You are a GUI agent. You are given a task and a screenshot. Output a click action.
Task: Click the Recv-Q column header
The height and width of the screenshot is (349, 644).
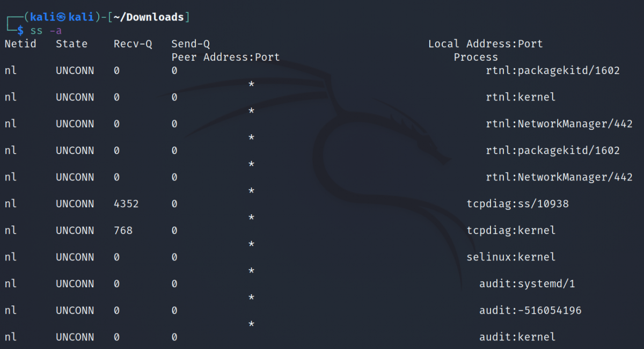point(133,44)
